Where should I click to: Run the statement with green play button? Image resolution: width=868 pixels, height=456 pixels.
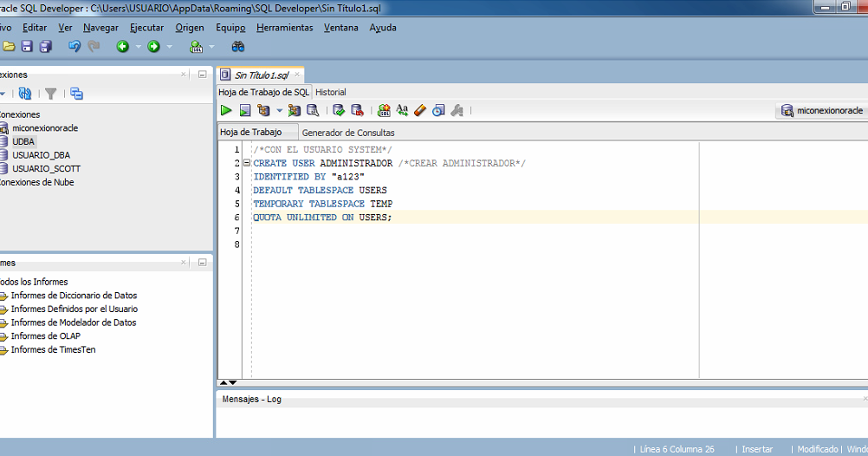[x=226, y=110]
